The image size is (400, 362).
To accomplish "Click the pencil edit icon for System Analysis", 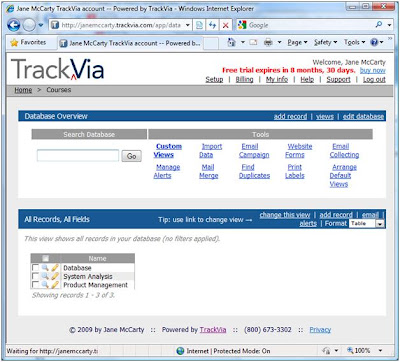I will pos(55,276).
